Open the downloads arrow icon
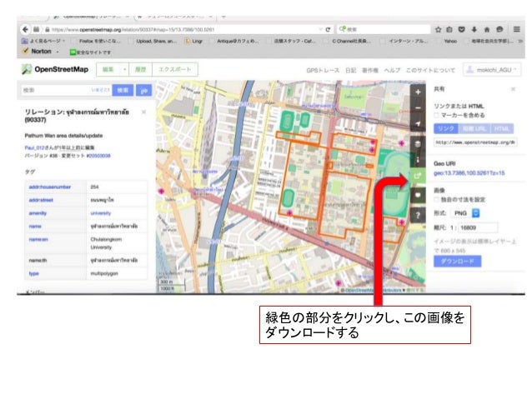The image size is (532, 399). click(x=474, y=29)
